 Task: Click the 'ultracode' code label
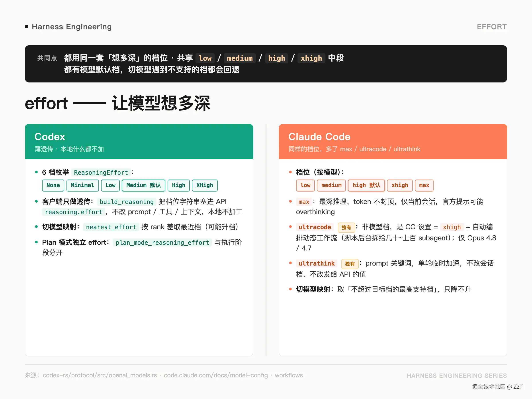coord(315,227)
